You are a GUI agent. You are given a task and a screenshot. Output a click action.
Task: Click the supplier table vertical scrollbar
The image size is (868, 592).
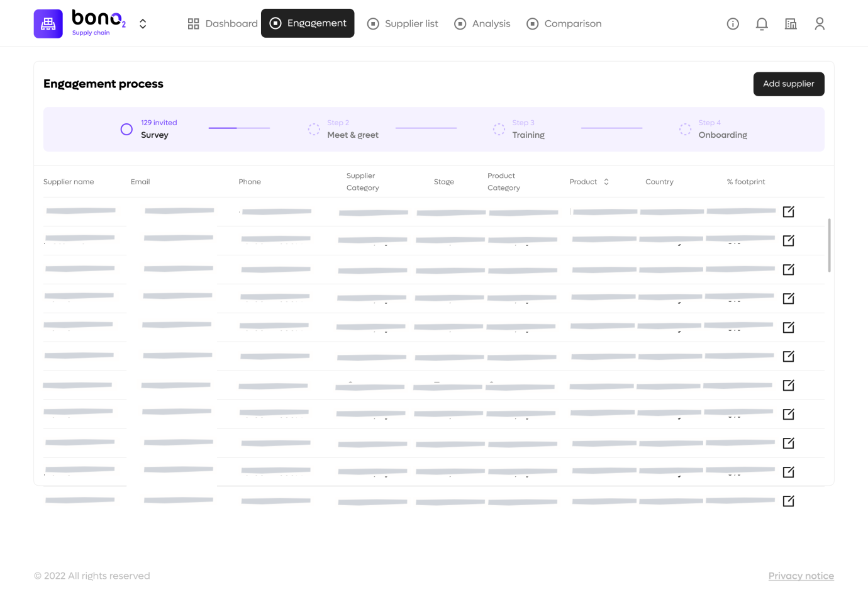pyautogui.click(x=829, y=245)
